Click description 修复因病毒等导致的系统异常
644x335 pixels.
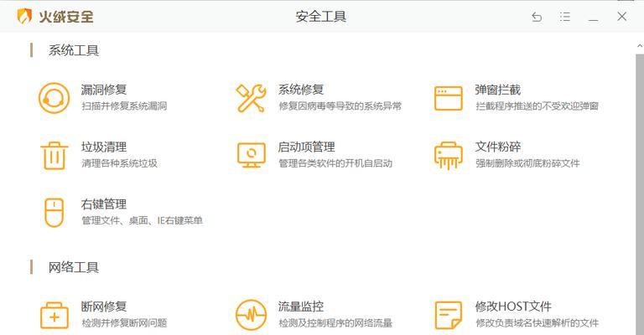pos(340,106)
